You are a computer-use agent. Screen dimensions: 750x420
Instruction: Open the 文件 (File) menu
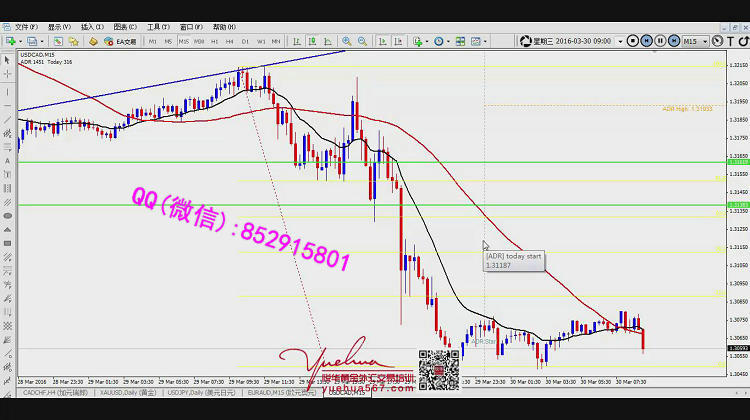[x=26, y=27]
